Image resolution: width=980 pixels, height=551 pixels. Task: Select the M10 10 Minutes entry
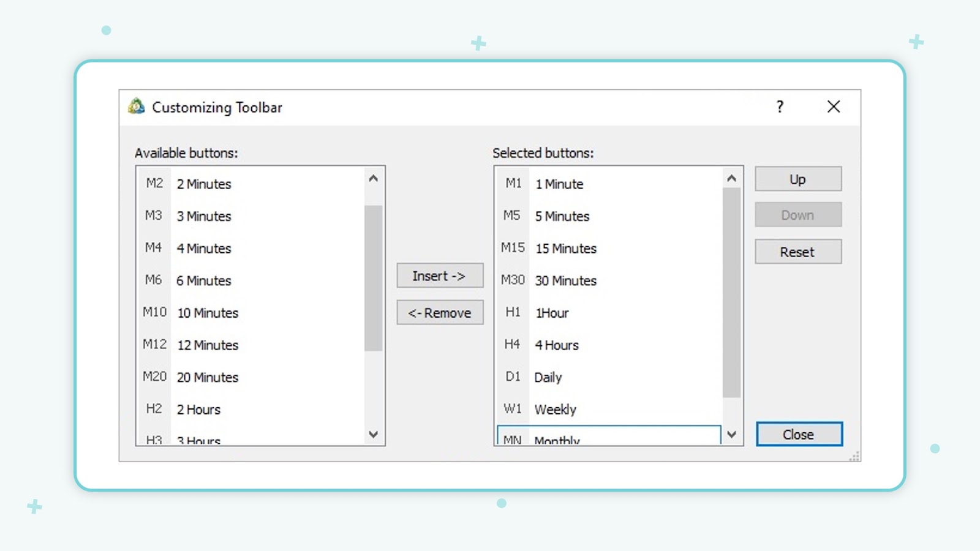tap(251, 313)
